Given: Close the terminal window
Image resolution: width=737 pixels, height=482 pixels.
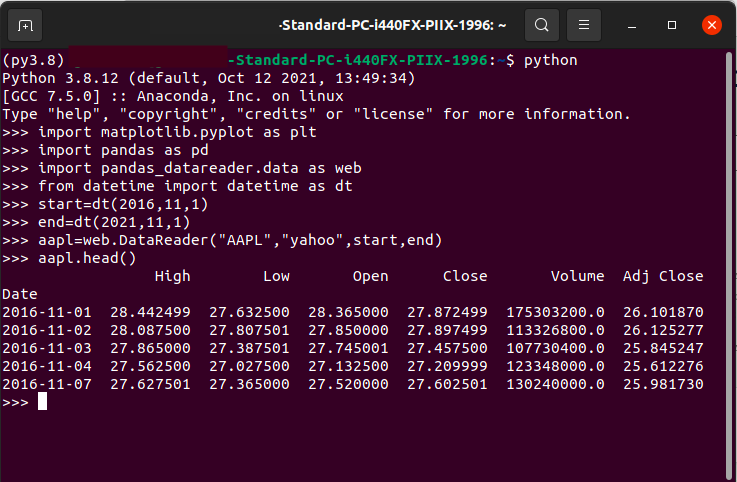Looking at the screenshot, I should pos(712,25).
